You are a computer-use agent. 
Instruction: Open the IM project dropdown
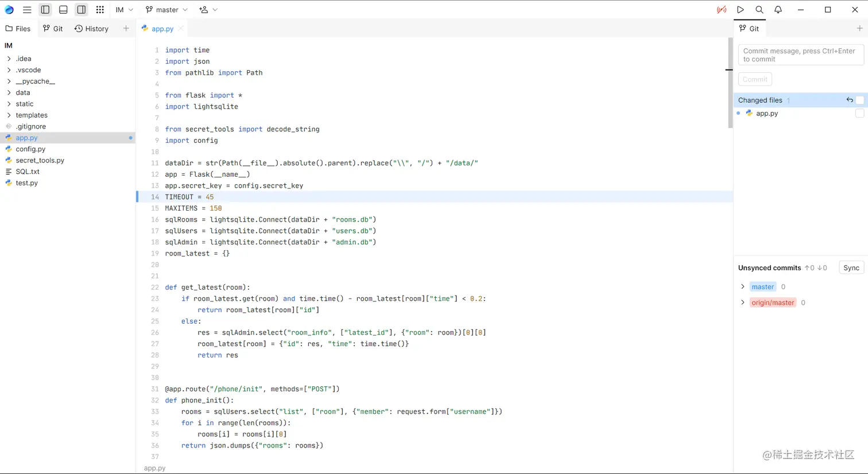pos(124,10)
